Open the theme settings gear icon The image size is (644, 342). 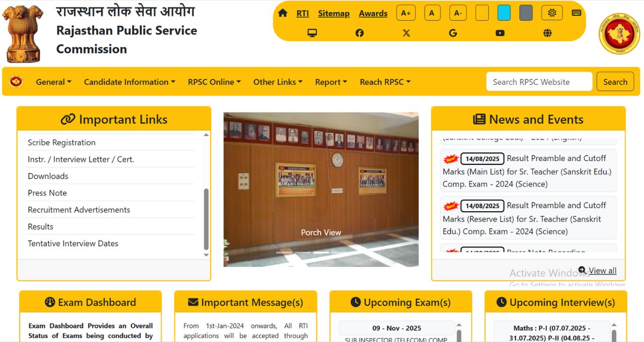pyautogui.click(x=552, y=13)
